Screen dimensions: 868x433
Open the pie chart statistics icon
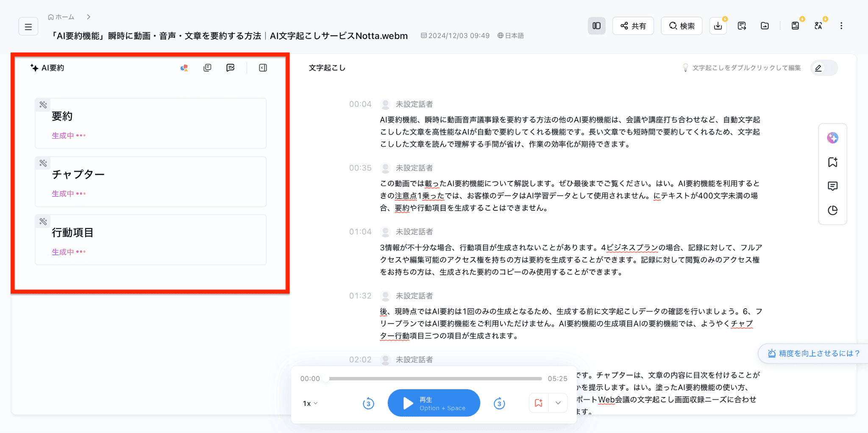(x=832, y=210)
